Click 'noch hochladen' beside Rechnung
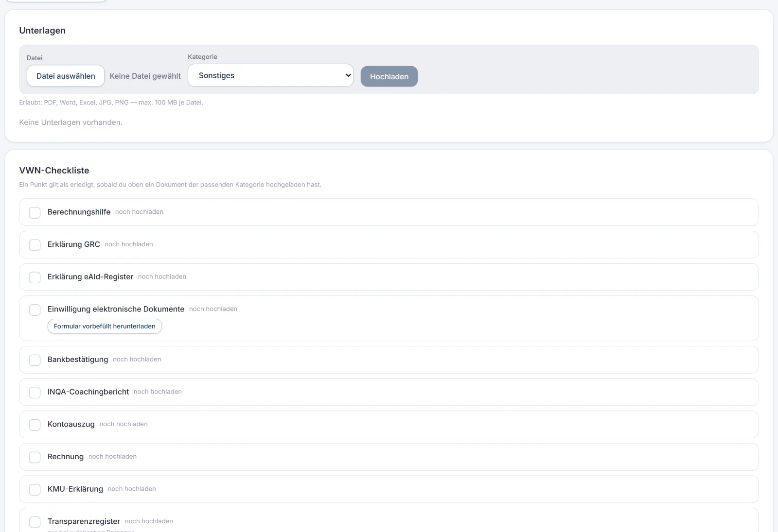The height and width of the screenshot is (532, 778). (x=112, y=456)
